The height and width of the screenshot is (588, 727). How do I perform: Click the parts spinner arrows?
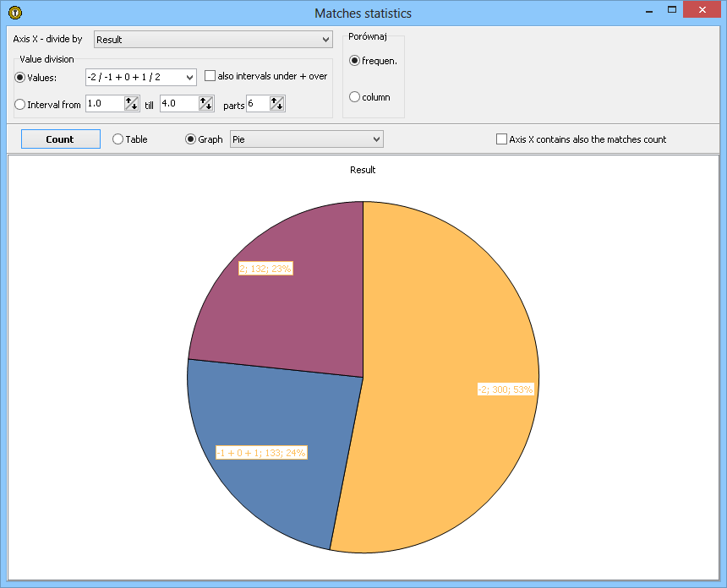(x=277, y=103)
